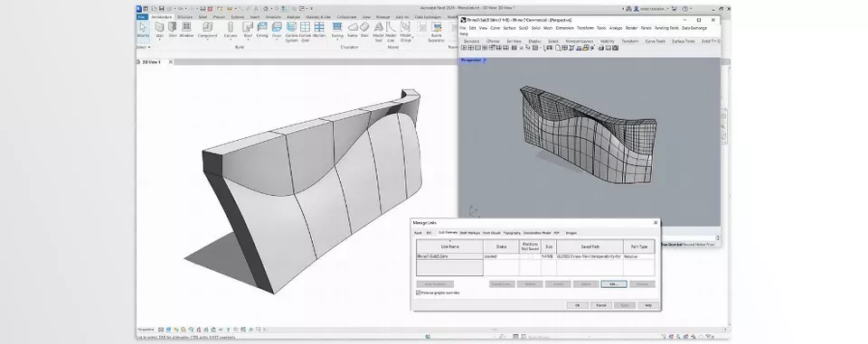
Task: Open the Collaborate ribbon tab in Revit
Action: pos(346,16)
